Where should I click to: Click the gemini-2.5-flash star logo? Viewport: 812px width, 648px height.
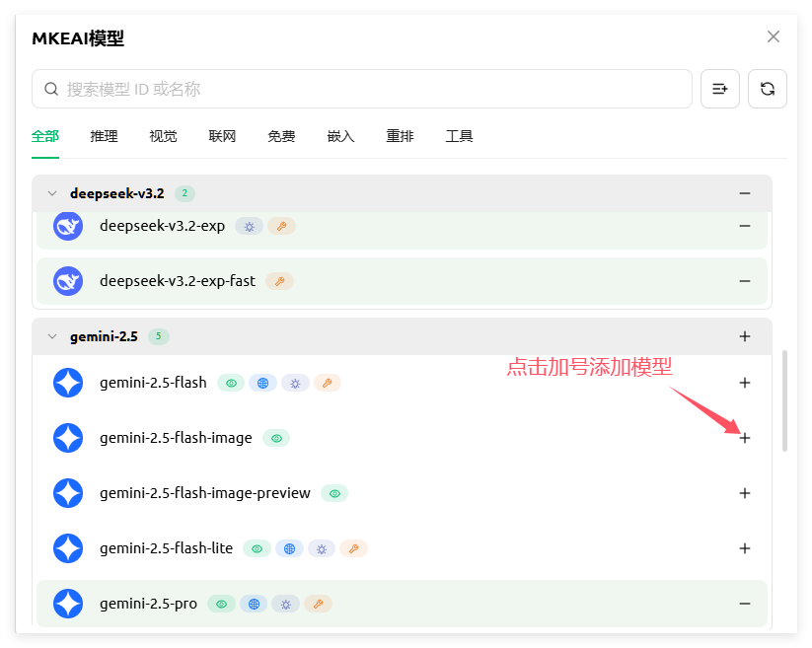pos(68,383)
